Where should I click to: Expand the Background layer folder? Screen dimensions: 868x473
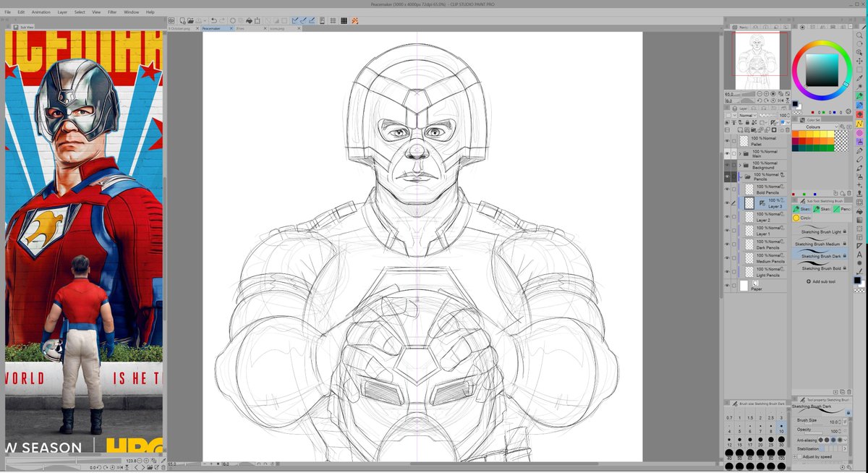pos(741,165)
